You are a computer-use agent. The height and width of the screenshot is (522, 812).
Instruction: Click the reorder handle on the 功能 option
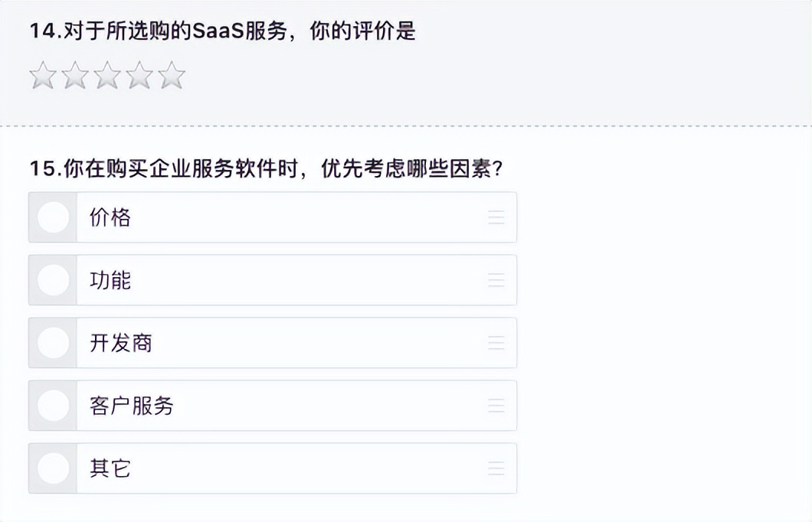pos(496,280)
